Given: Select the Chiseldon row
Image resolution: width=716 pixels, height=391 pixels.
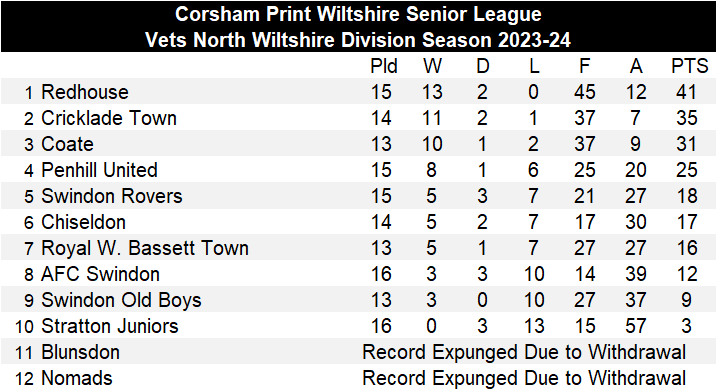Looking at the screenshot, I should [x=358, y=222].
